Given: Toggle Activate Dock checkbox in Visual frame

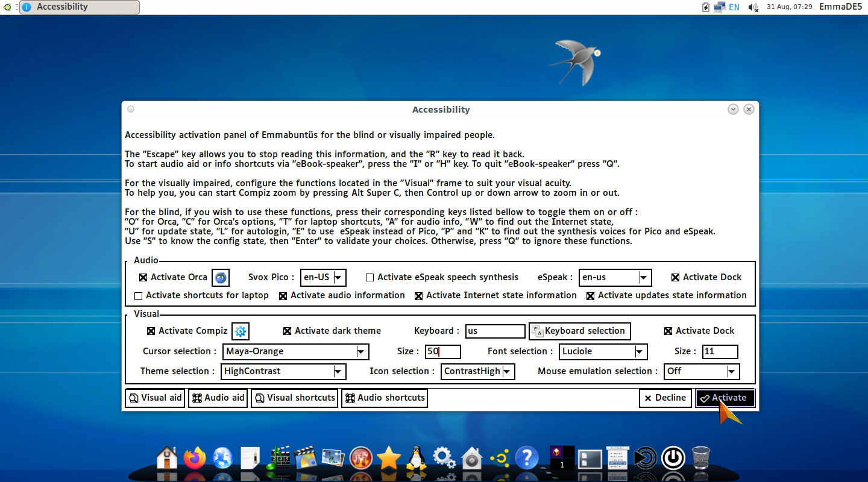Looking at the screenshot, I should click(x=668, y=331).
